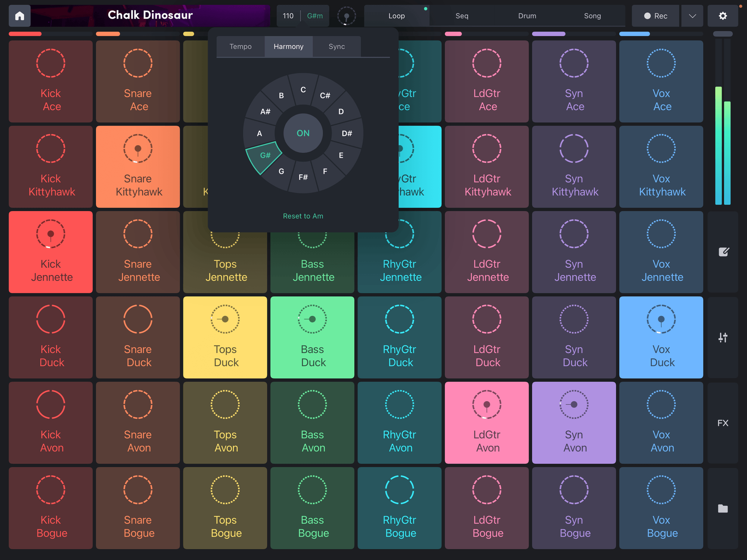Trigger the Kick Jennette pad
Screen dimensions: 747x560
pyautogui.click(x=50, y=252)
